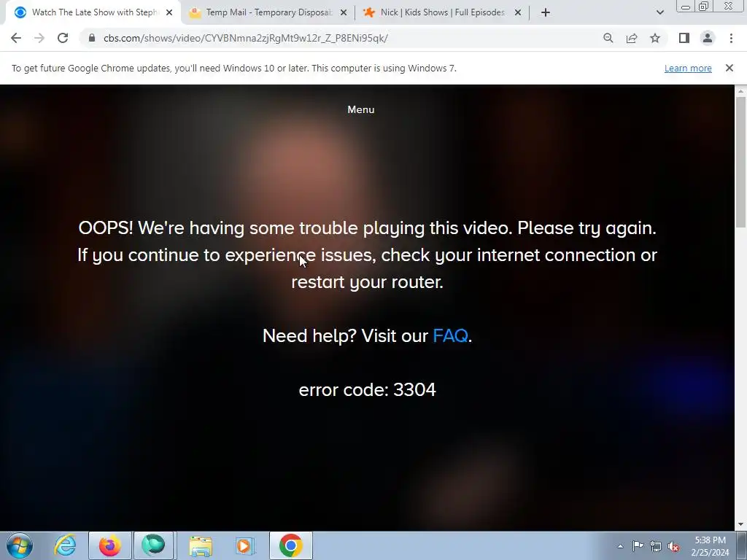This screenshot has width=747, height=560.
Task: Launch Firefox from the taskbar
Action: point(109,545)
